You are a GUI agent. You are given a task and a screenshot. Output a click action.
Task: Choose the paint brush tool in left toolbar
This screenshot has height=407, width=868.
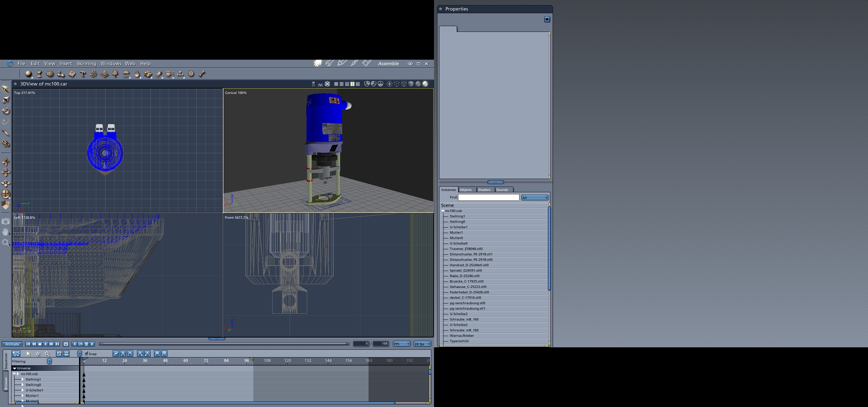coord(6,133)
